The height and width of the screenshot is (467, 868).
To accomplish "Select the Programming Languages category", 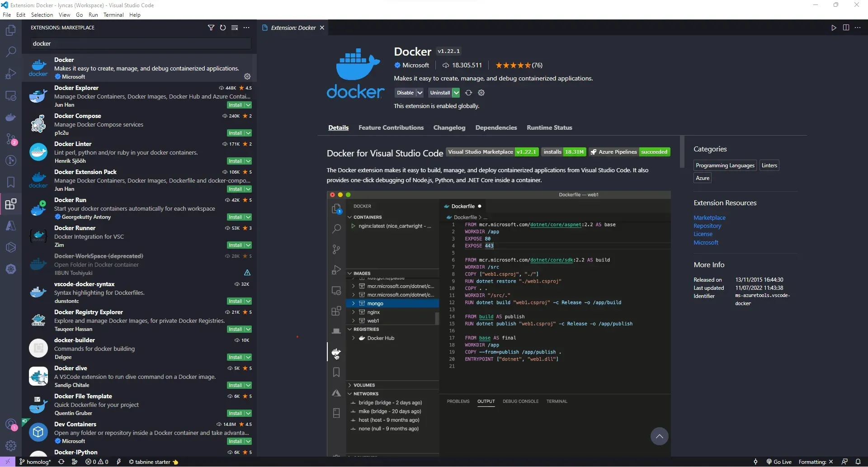I will tap(725, 165).
